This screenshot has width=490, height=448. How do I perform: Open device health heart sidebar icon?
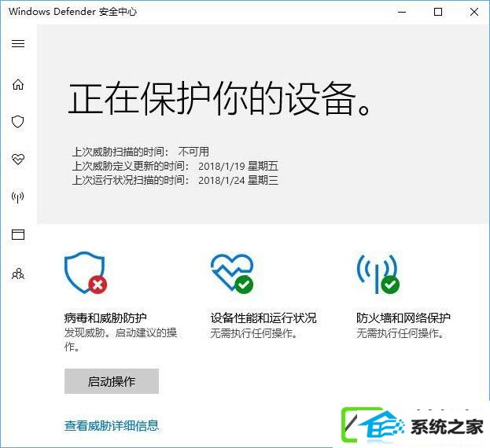[x=18, y=160]
